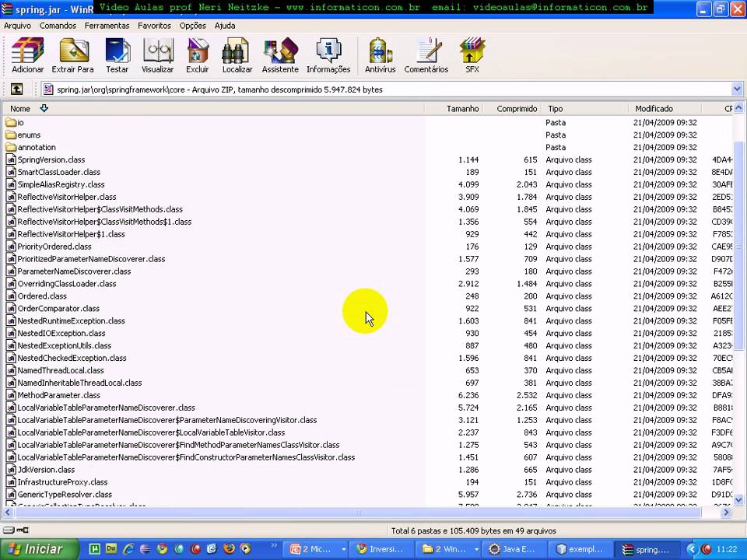Viewport: 747px width, 560px height.
Task: Click the vertical scrollbar up arrow
Action: [x=738, y=109]
